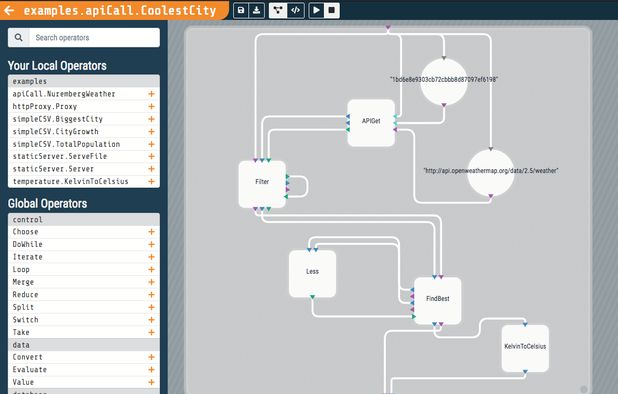The height and width of the screenshot is (394, 618).
Task: Click the examples.apiCall.CoolestCity title
Action: pyautogui.click(x=120, y=10)
